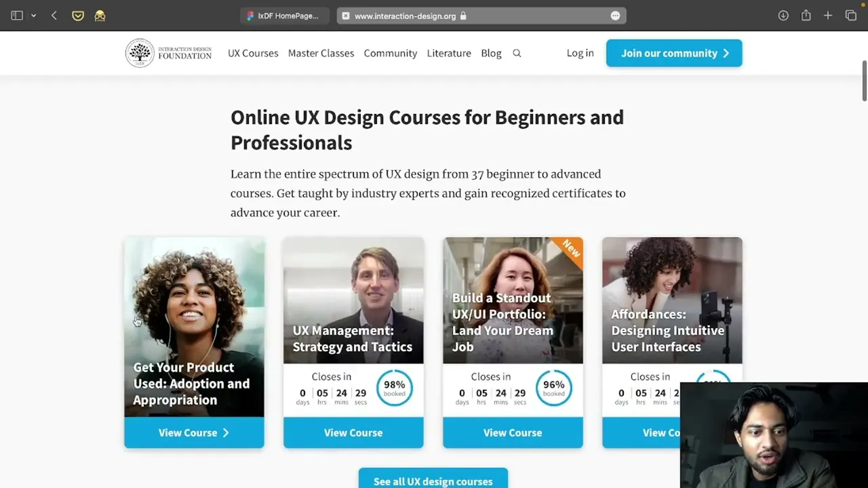Click the search magnifier icon in site nav

517,53
